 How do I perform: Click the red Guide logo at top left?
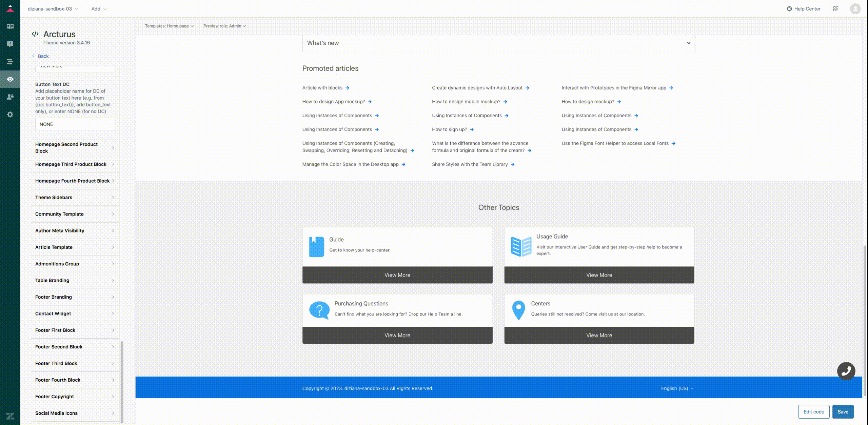coord(10,9)
